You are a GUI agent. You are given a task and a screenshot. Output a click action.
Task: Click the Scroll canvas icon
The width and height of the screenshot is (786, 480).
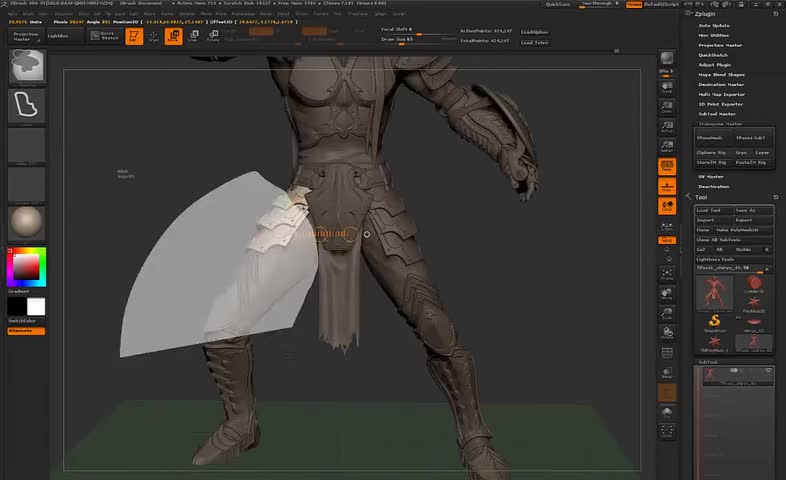[x=667, y=87]
